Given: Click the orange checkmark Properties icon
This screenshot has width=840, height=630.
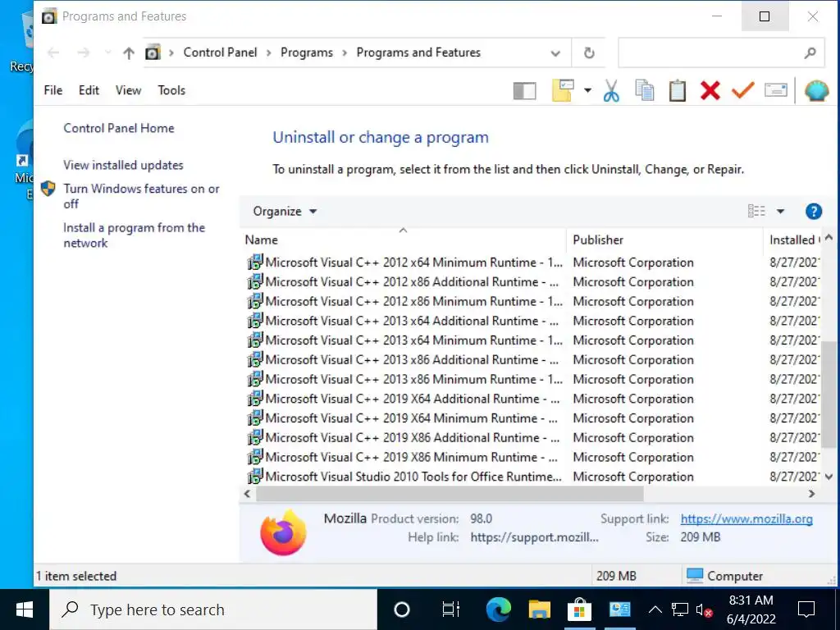Looking at the screenshot, I should point(742,90).
